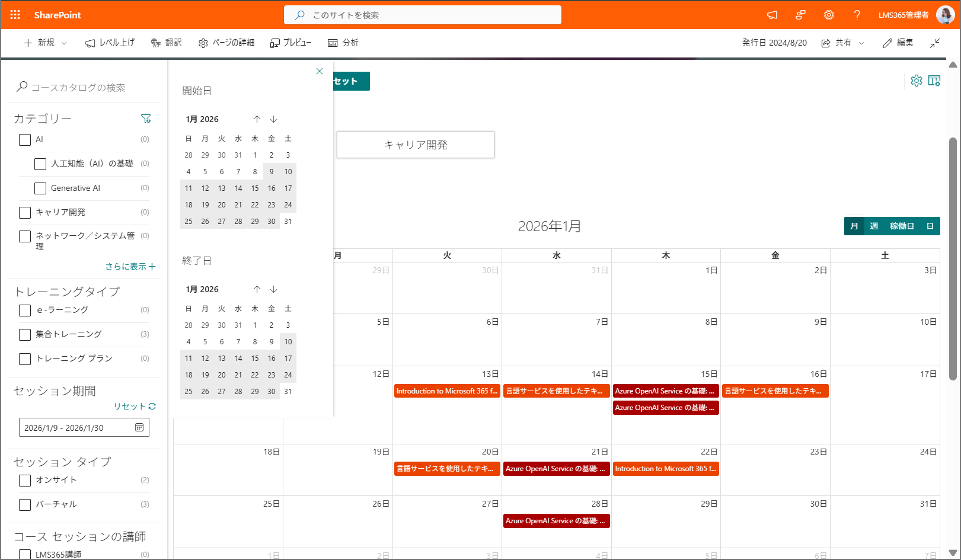This screenshot has height=560, width=961.
Task: Open Introduction to Microsoft 365 event on 13日
Action: tap(447, 391)
